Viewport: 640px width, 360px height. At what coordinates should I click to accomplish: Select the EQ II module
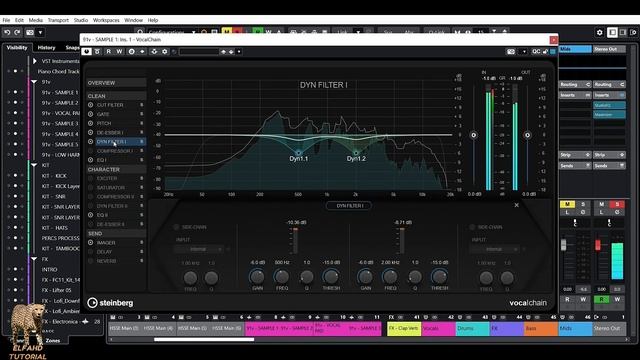[x=102, y=215]
